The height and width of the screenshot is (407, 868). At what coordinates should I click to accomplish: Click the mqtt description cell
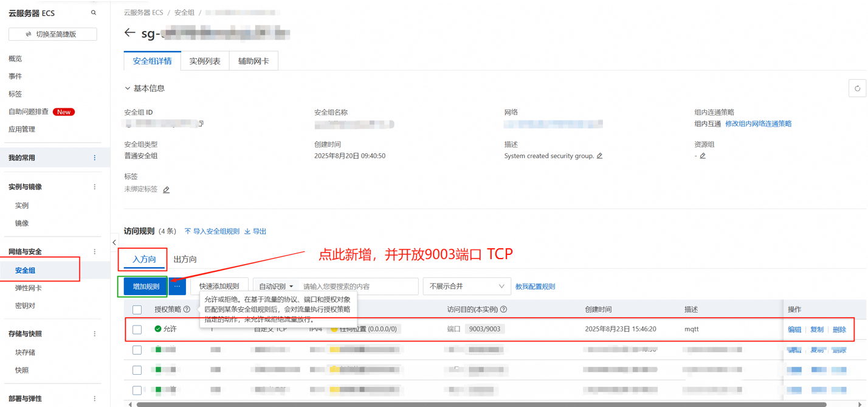pos(692,329)
